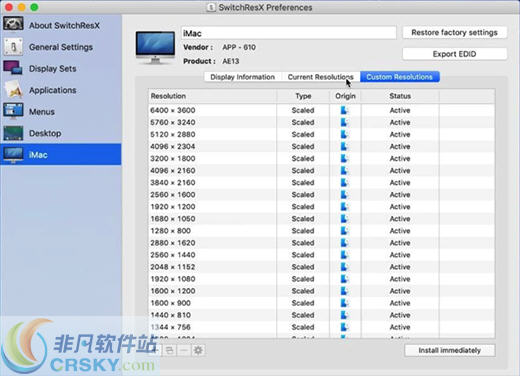Click origin icon for 3200 × 1800 row

pyautogui.click(x=344, y=158)
